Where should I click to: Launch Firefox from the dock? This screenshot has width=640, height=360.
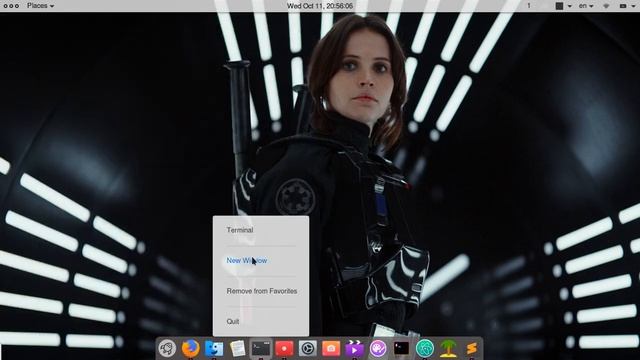[x=190, y=348]
